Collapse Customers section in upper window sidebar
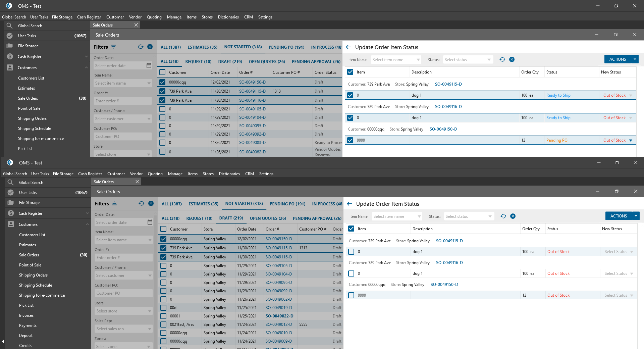This screenshot has height=349, width=644. coord(87,67)
